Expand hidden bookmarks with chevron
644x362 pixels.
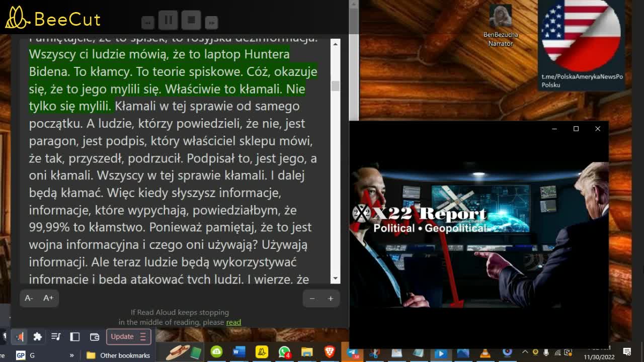tap(71, 355)
